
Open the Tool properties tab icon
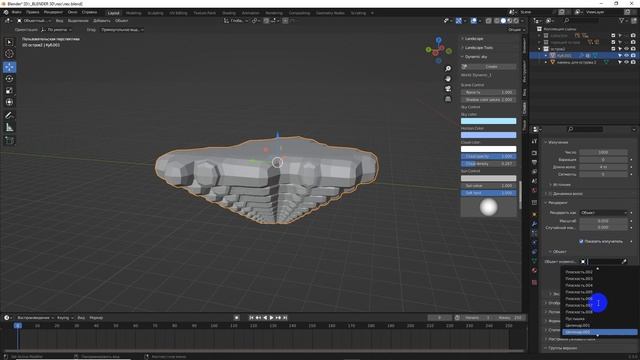[x=534, y=141]
